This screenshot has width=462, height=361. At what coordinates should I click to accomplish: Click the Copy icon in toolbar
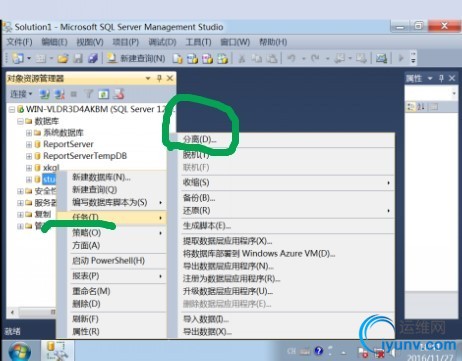click(257, 59)
